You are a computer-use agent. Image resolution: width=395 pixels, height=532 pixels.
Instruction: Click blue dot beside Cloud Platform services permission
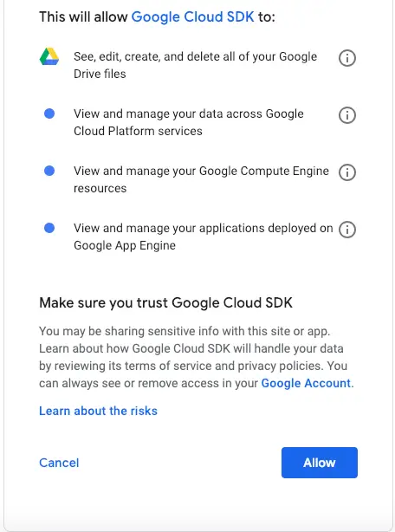click(49, 114)
